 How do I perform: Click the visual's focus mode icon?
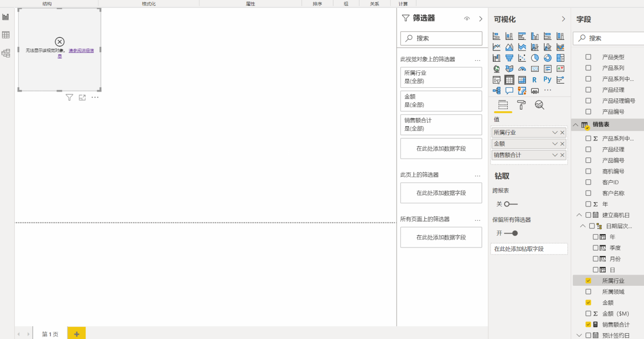point(82,97)
